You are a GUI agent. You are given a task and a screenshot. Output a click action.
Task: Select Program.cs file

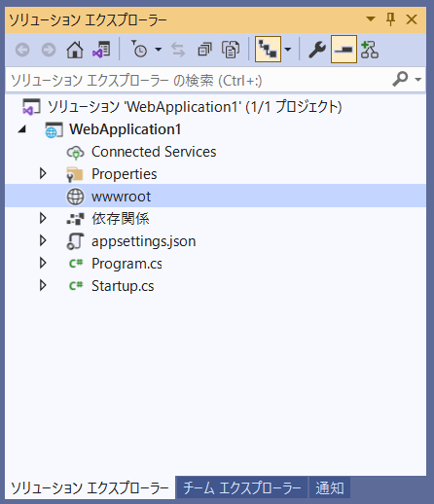(127, 264)
